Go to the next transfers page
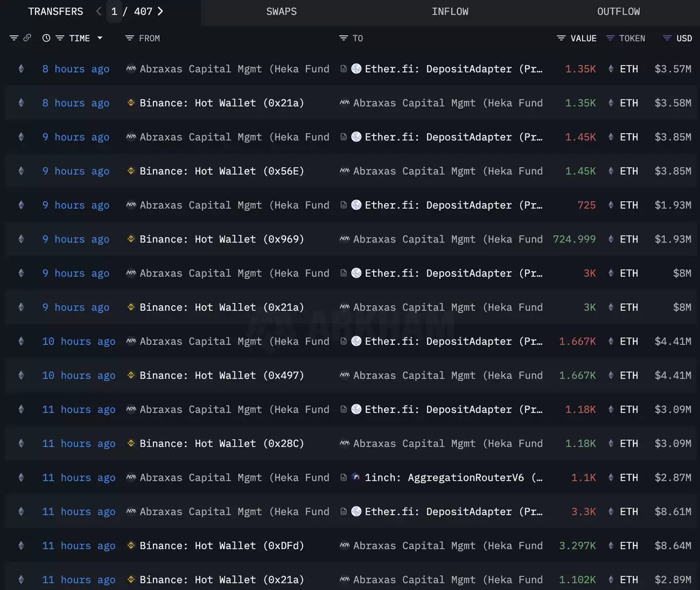 (161, 11)
